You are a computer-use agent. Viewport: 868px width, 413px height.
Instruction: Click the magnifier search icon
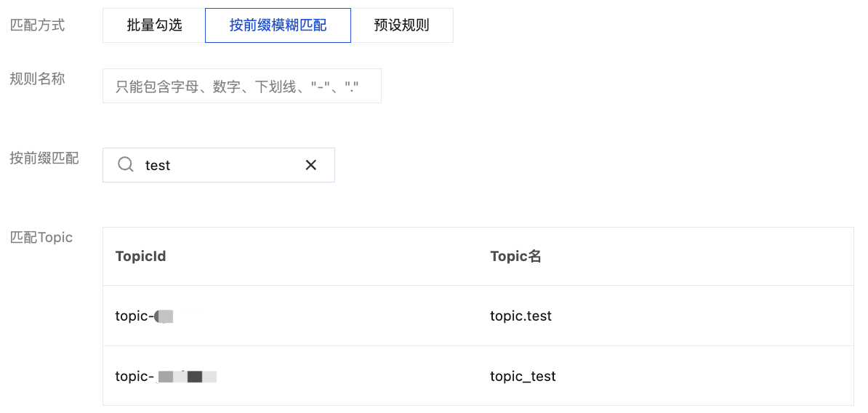126,165
